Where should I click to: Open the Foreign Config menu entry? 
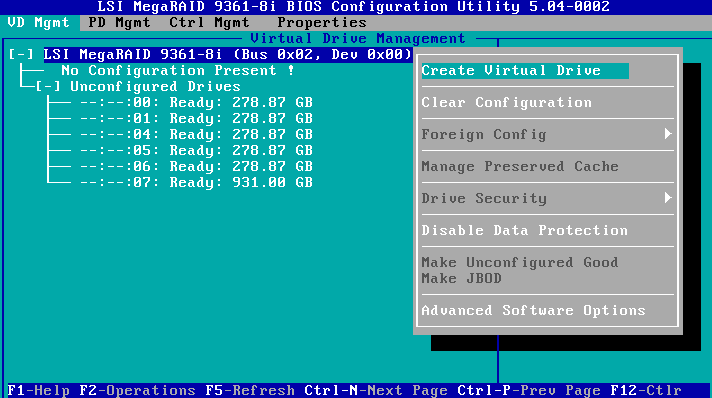click(484, 134)
